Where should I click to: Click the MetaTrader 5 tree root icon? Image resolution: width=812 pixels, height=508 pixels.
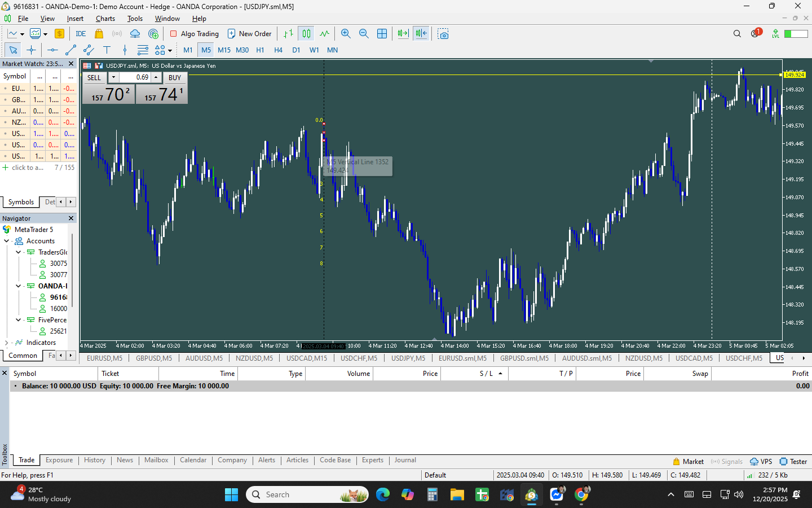coord(7,230)
